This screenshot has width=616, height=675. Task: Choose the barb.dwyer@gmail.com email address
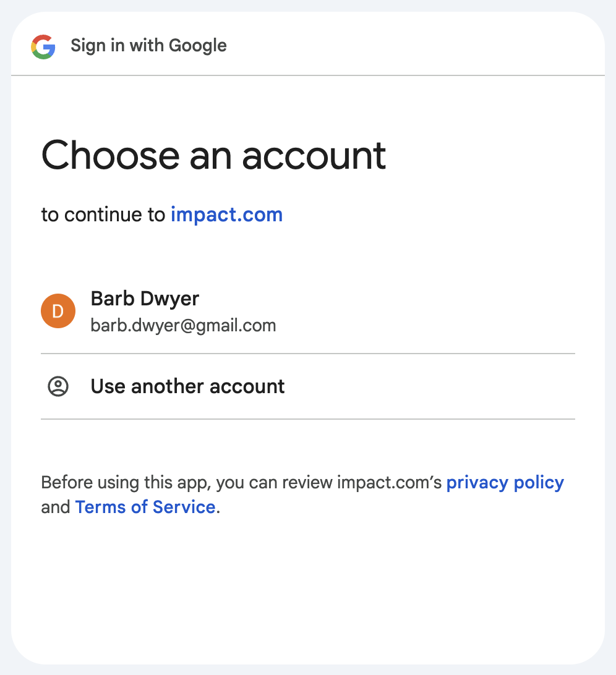pyautogui.click(x=183, y=325)
